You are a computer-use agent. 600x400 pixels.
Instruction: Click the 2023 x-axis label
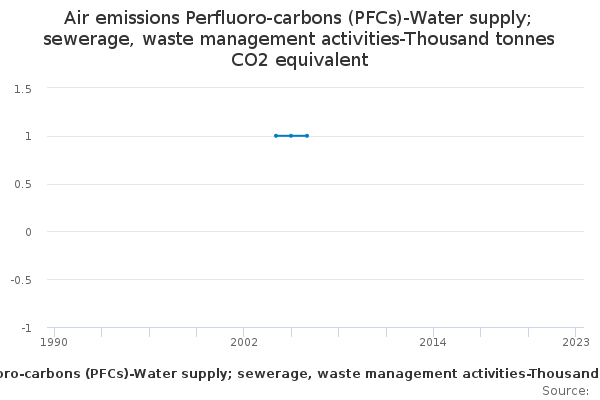pos(575,342)
